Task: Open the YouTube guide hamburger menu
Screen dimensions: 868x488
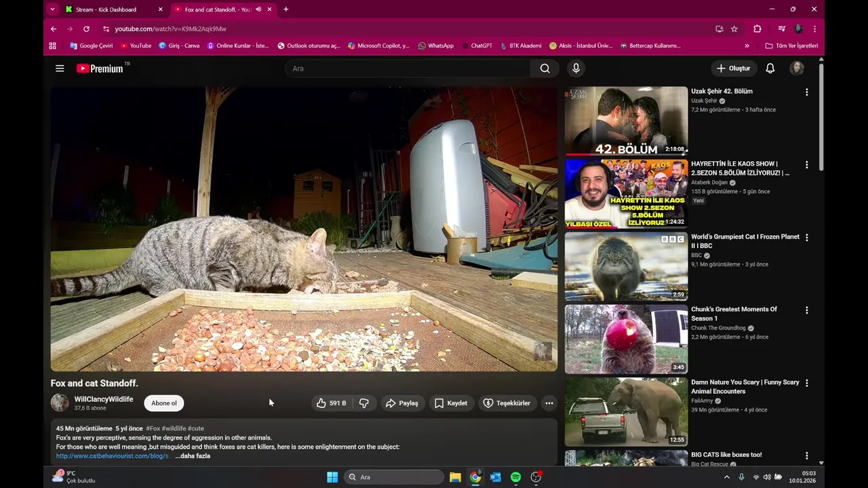Action: coord(60,68)
